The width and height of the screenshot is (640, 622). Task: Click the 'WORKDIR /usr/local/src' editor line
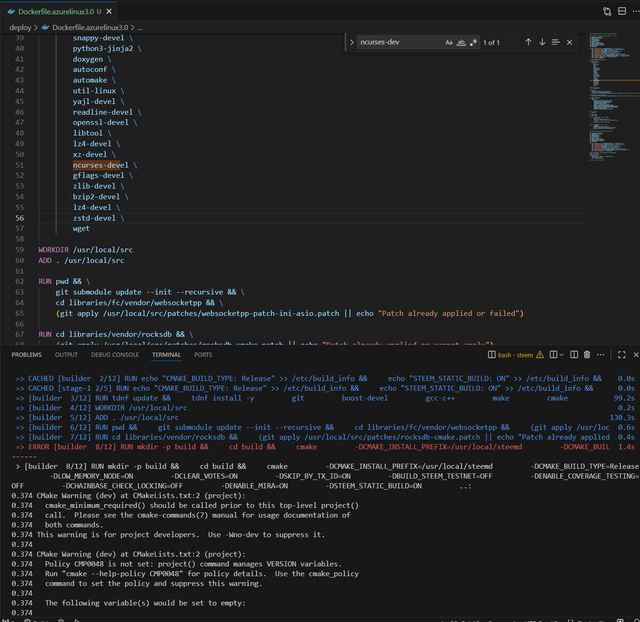tap(85, 249)
